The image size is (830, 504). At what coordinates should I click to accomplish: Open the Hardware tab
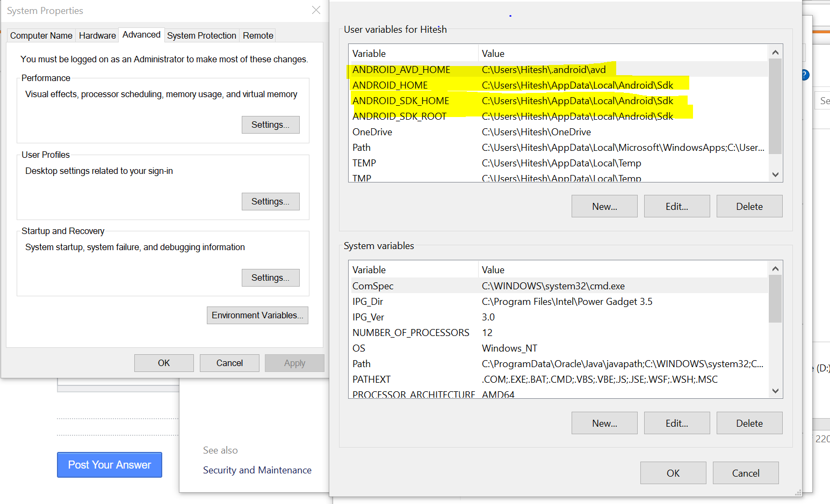(97, 35)
